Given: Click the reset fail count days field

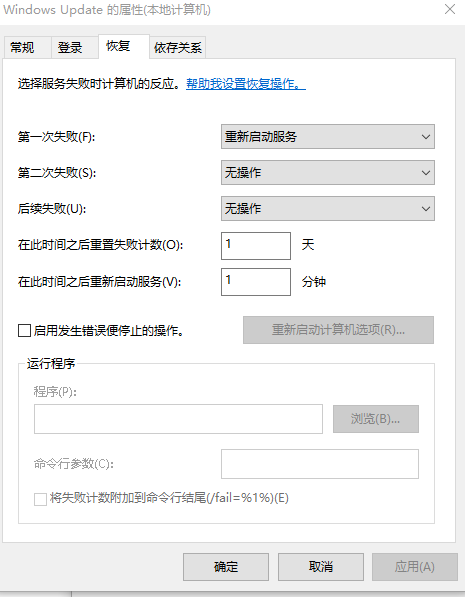Looking at the screenshot, I should (256, 246).
